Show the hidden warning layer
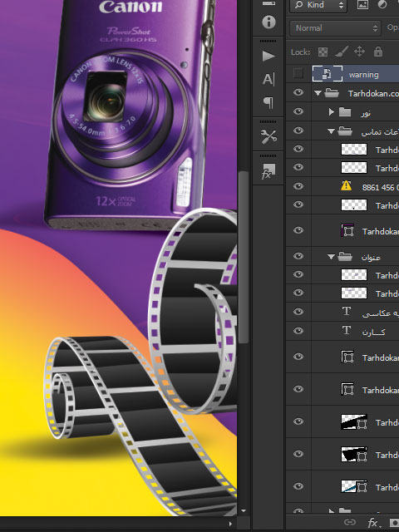Viewport: 399px width, 532px height. coord(298,73)
